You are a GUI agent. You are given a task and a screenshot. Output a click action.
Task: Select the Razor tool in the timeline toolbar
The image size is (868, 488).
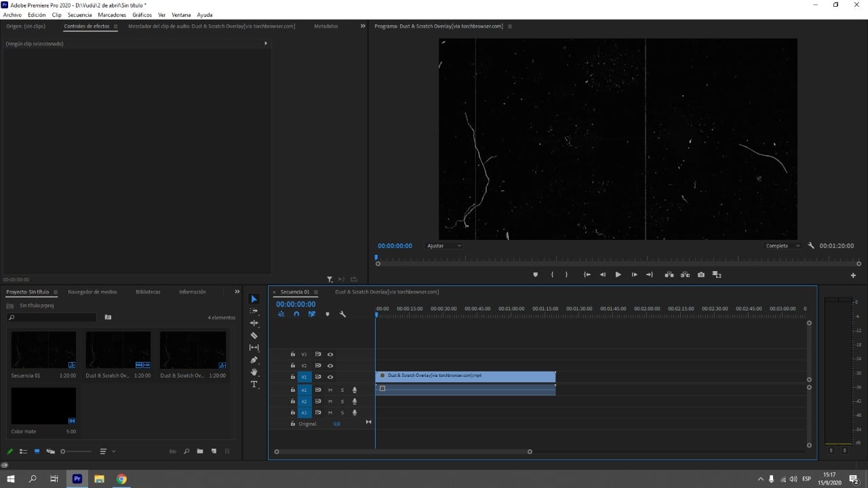[x=254, y=335]
